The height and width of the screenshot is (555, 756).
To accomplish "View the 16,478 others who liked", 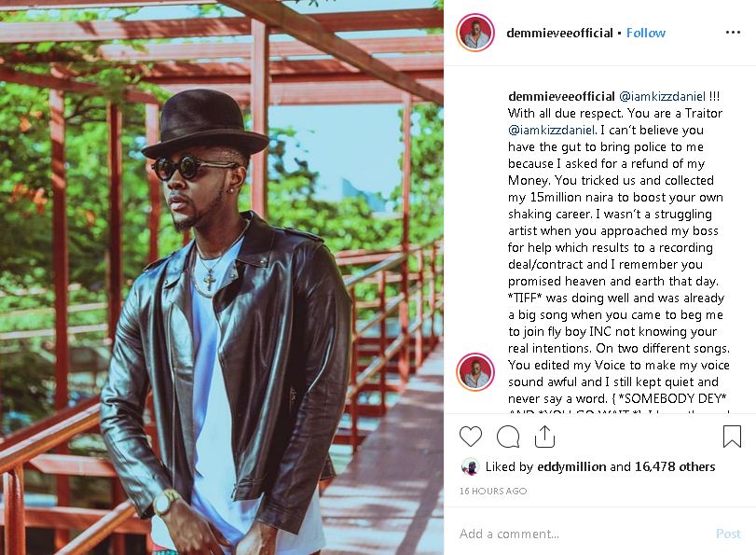I will coord(675,466).
